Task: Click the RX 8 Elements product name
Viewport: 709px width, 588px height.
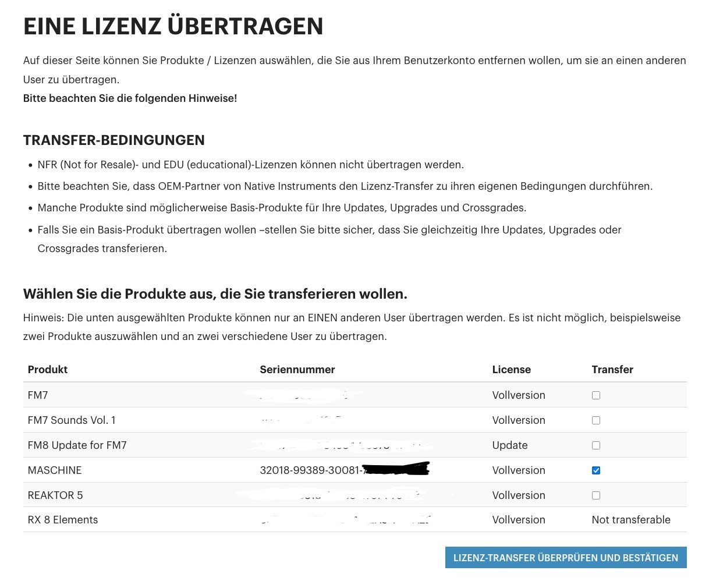Action: pyautogui.click(x=63, y=520)
